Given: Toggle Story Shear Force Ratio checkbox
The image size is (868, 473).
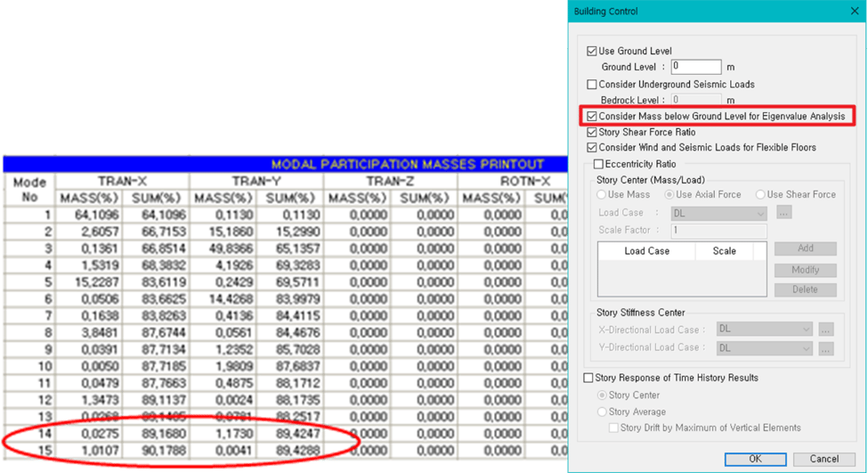Looking at the screenshot, I should (x=592, y=133).
